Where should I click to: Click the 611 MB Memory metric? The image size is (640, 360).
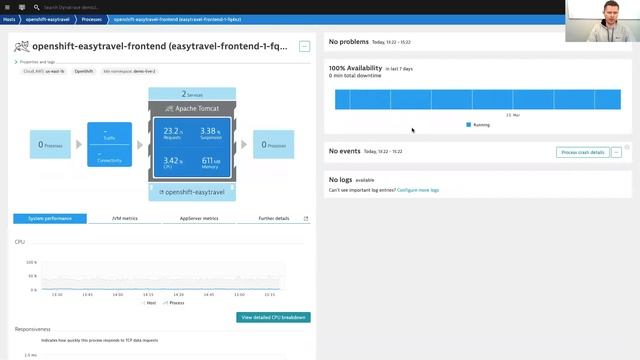tap(211, 162)
